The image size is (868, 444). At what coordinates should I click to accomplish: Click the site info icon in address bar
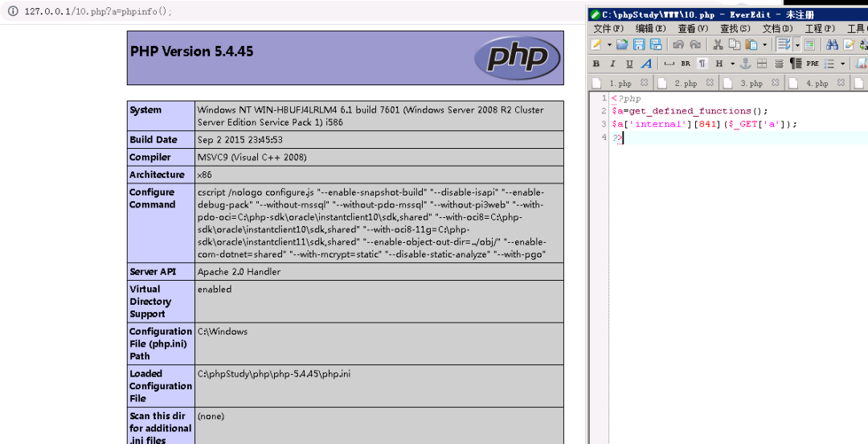13,11
